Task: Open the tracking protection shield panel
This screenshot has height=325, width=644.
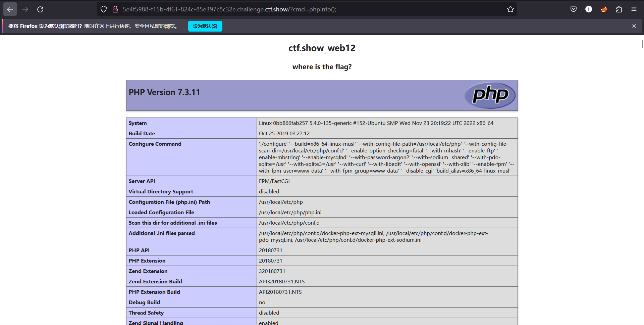Action: click(x=104, y=9)
